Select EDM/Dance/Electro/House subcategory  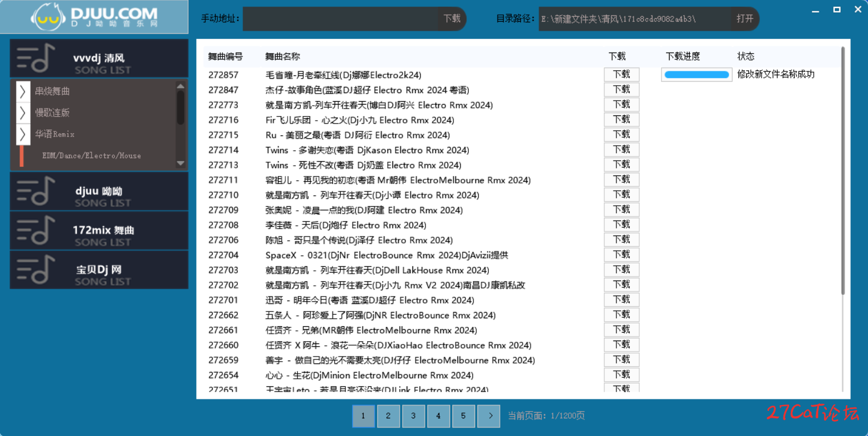click(91, 155)
